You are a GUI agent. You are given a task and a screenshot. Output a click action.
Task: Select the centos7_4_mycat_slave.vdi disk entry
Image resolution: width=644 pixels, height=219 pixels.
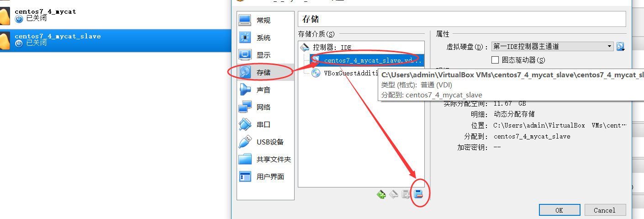368,60
